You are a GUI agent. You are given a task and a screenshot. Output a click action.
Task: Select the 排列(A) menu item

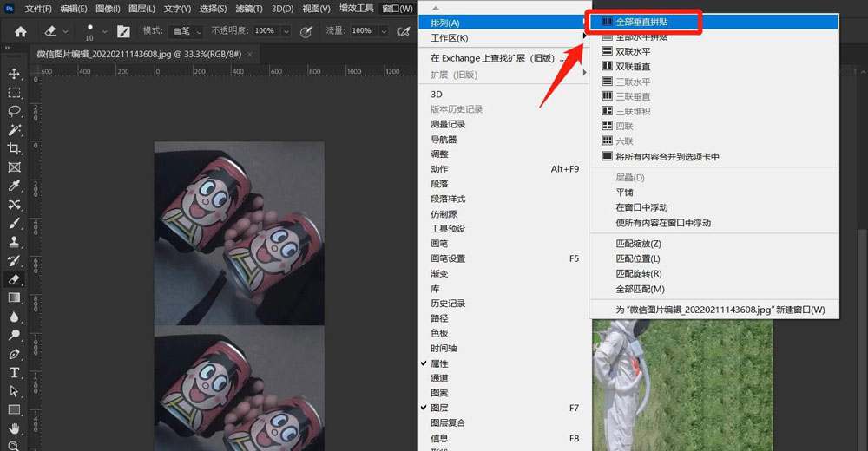tap(503, 23)
